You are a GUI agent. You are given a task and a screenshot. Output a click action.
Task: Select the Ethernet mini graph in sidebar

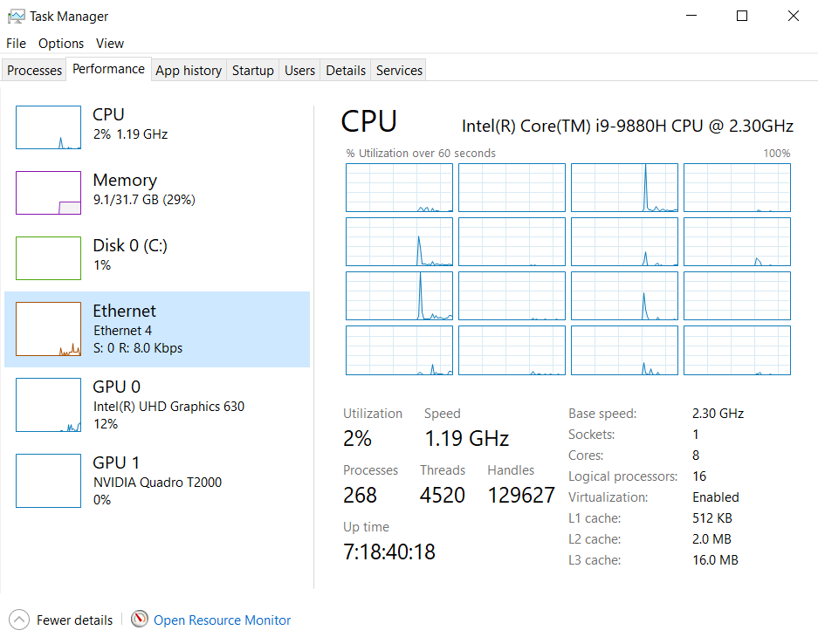coord(48,329)
